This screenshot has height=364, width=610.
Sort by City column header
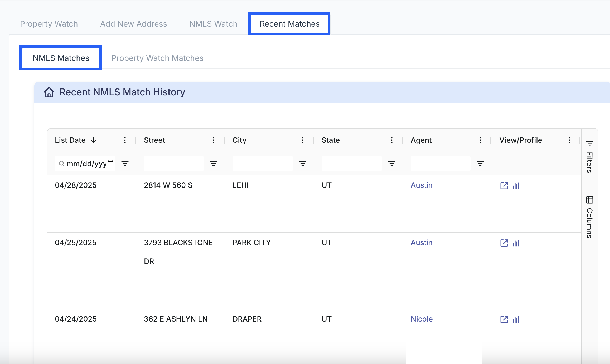pos(239,140)
